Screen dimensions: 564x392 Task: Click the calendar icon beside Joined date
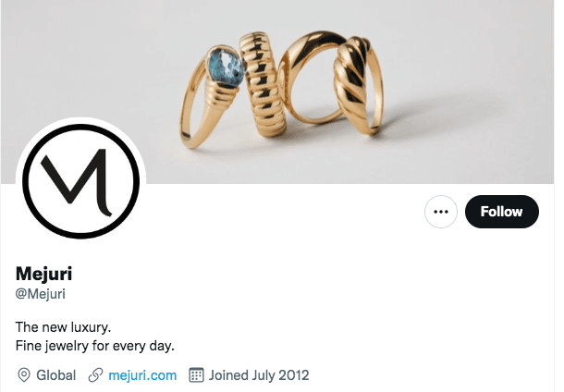(x=196, y=375)
